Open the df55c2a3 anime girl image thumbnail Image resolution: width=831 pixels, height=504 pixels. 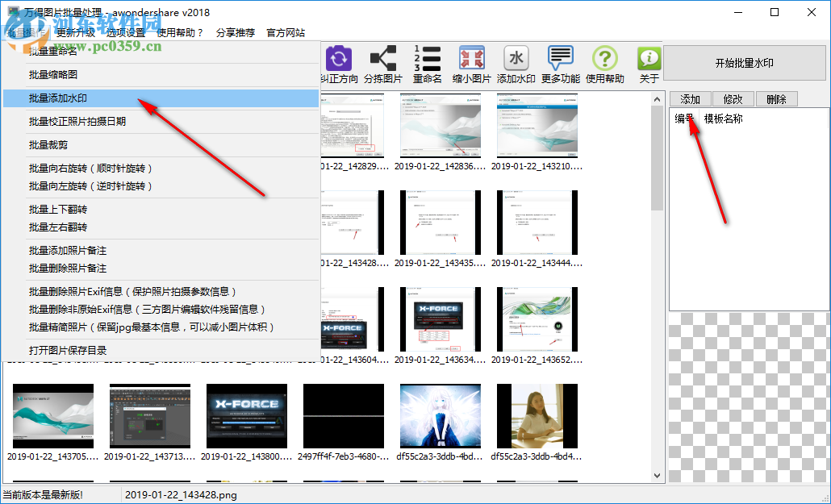[x=440, y=415]
